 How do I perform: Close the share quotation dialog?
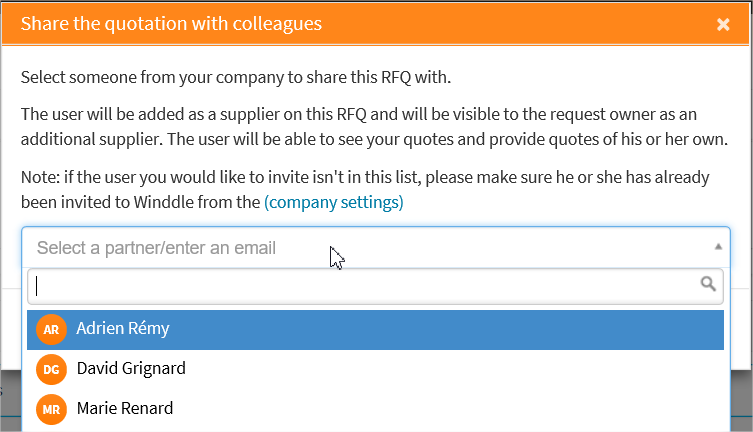(x=723, y=24)
